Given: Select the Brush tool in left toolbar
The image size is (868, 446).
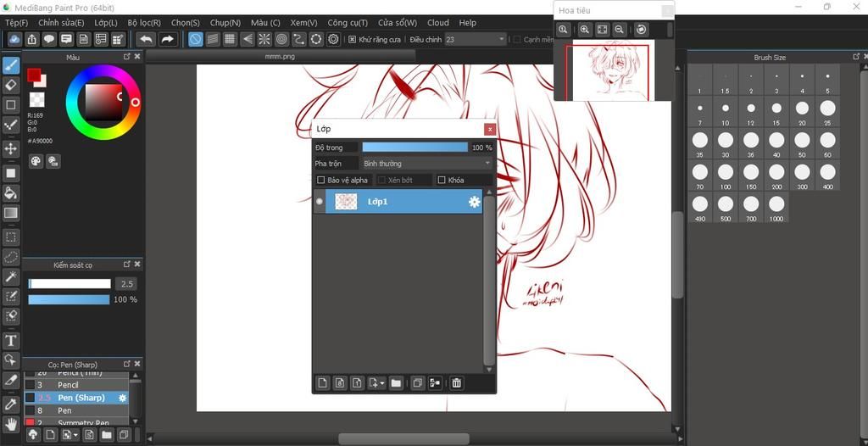Looking at the screenshot, I should 10,66.
